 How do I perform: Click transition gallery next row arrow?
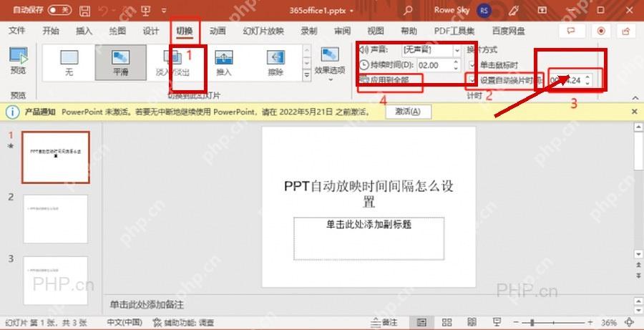tap(307, 62)
